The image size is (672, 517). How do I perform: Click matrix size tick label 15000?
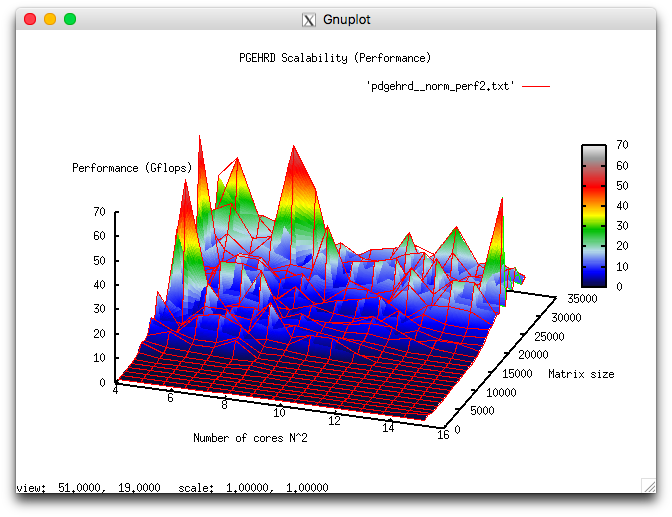pos(517,373)
